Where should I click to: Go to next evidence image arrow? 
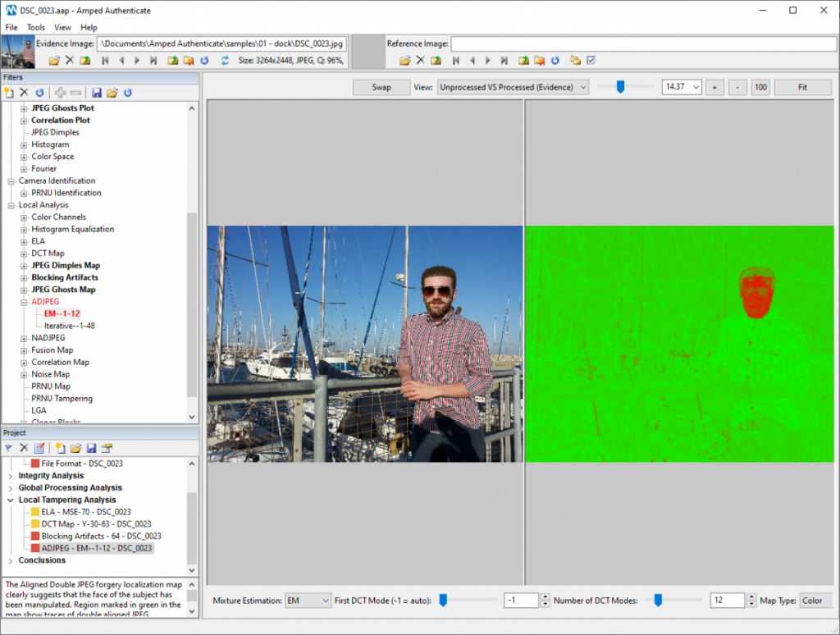(138, 60)
